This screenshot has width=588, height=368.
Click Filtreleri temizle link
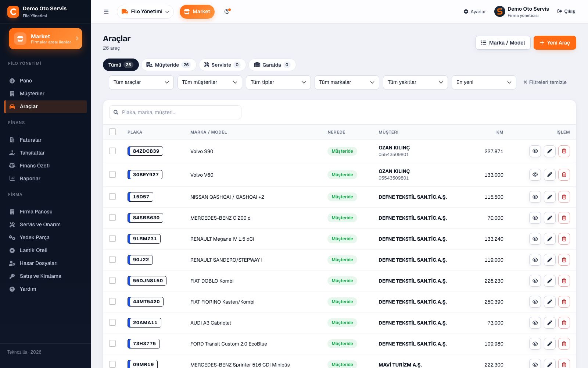545,82
